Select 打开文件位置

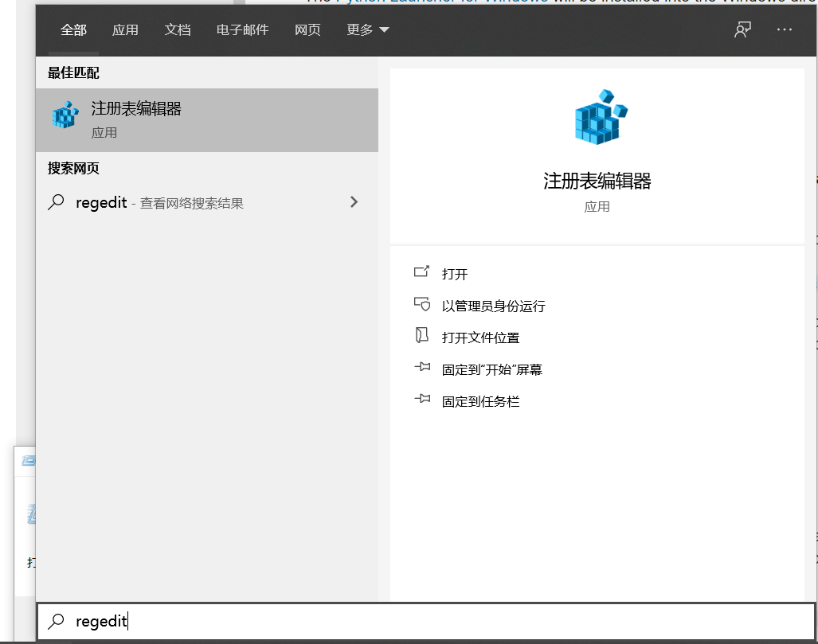(x=480, y=338)
